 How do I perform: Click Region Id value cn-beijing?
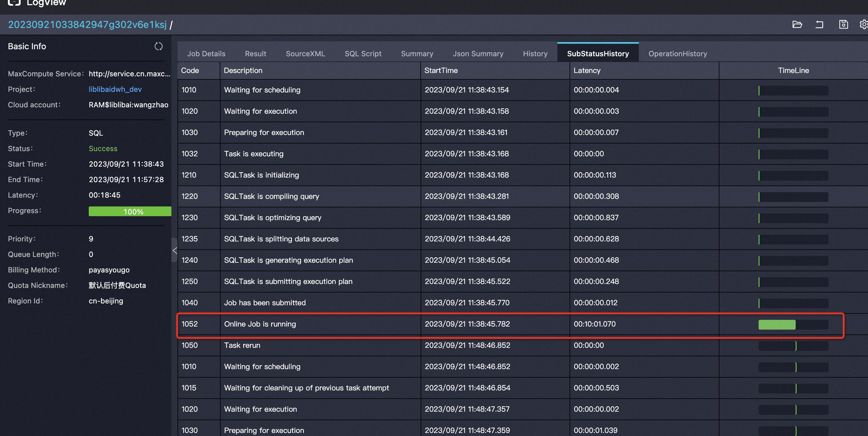[x=106, y=301]
